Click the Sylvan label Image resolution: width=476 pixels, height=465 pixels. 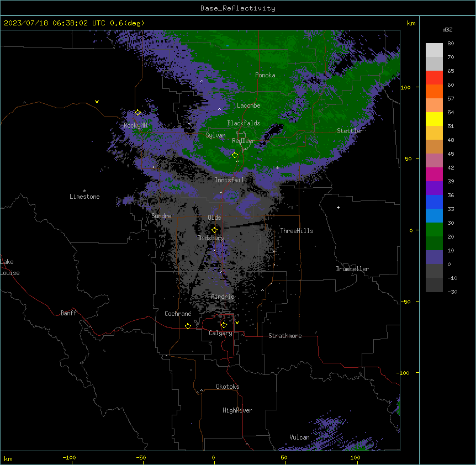pos(215,135)
